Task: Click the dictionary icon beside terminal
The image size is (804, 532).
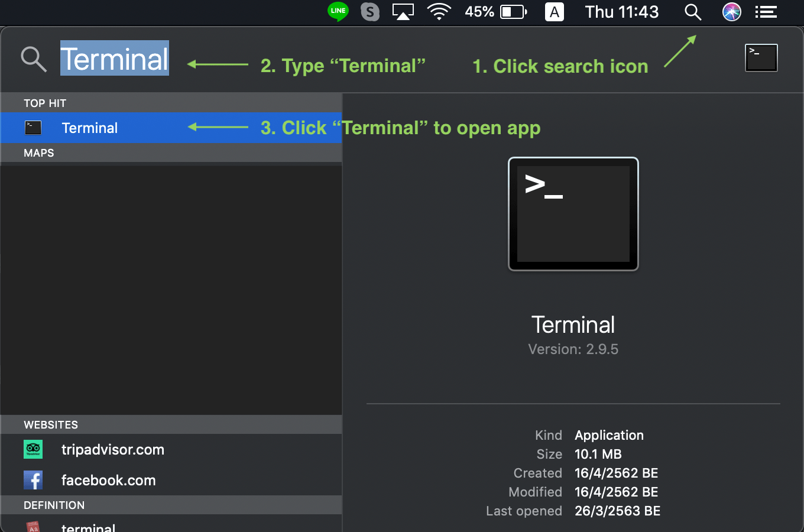Action: click(x=33, y=526)
